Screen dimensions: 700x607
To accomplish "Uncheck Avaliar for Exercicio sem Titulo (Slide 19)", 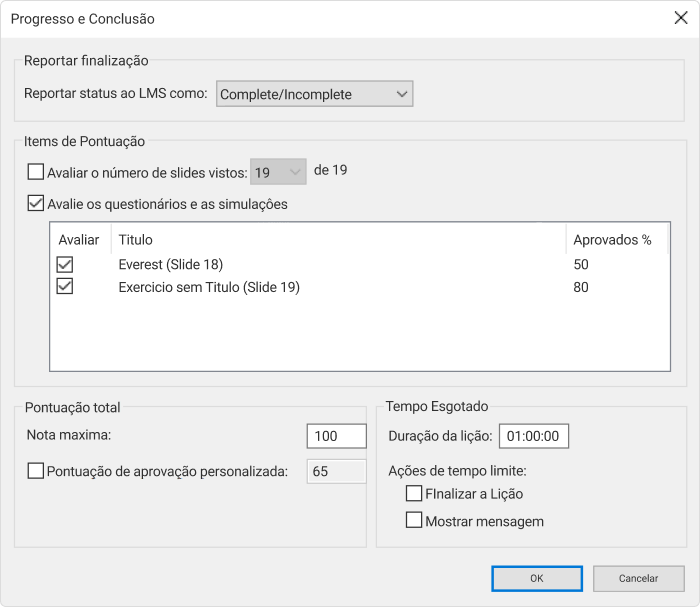I will [65, 287].
